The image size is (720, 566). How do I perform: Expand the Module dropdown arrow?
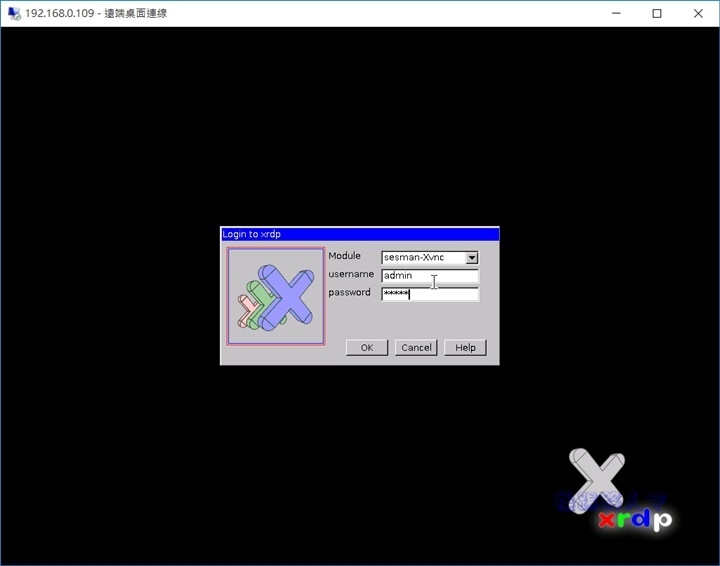coord(472,258)
